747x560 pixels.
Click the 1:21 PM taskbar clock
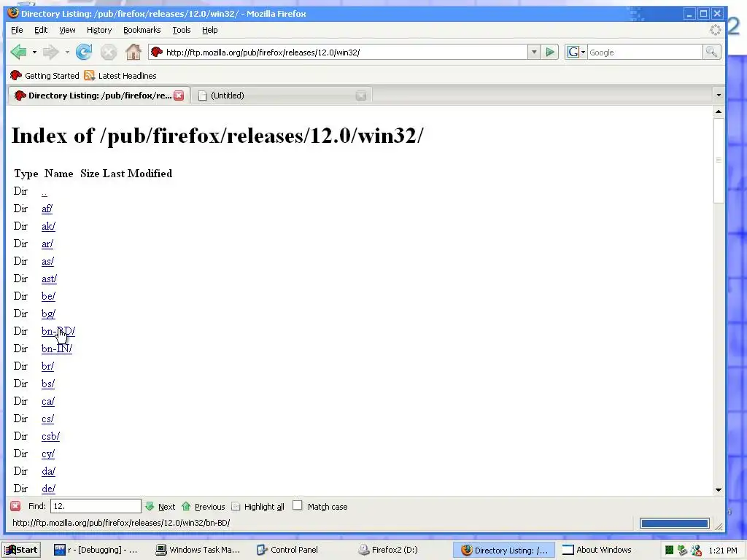723,551
